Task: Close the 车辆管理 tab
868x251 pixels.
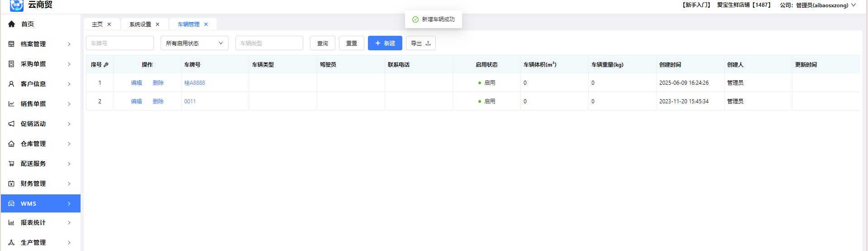Action: pos(206,24)
